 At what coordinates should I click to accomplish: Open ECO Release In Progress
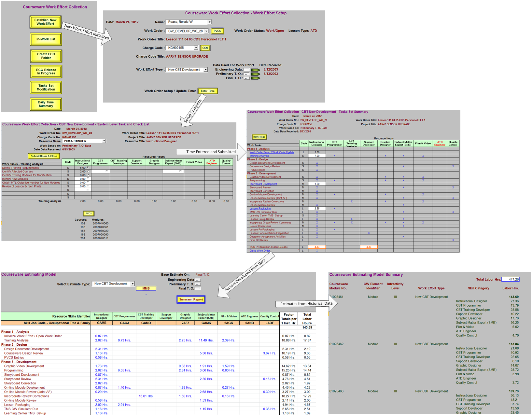tap(46, 72)
